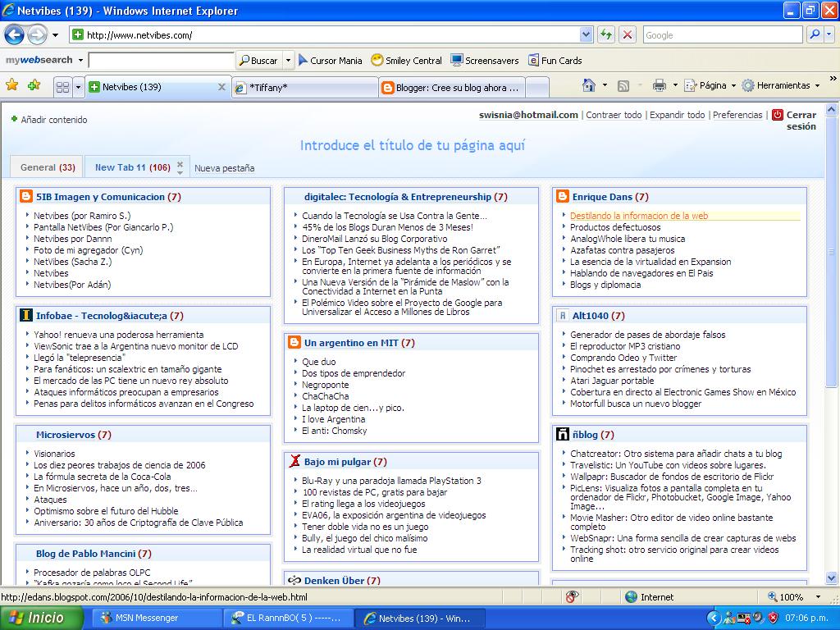The image size is (840, 630).
Task: Click article La fórmula secreta de la Coca-Cola
Action: [x=103, y=477]
